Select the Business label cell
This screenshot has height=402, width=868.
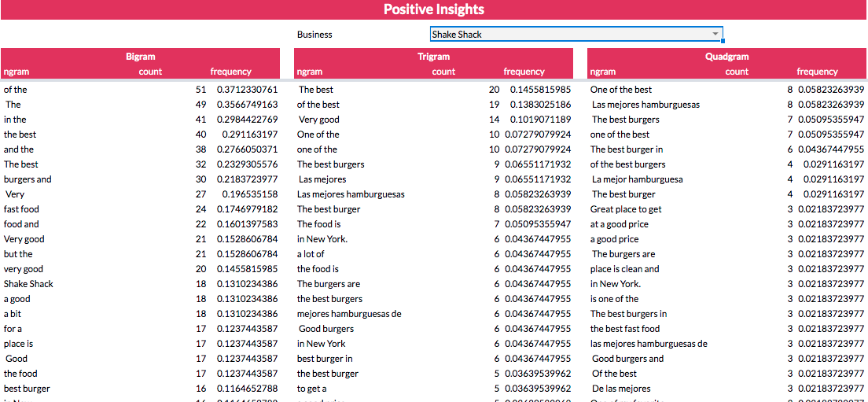coord(314,35)
